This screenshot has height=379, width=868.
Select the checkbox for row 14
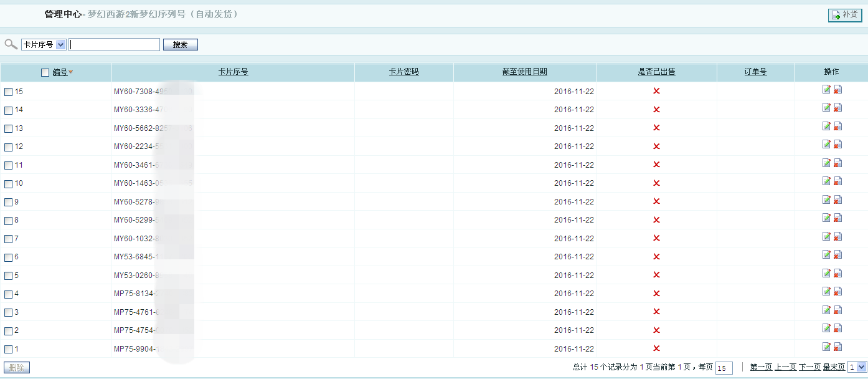point(8,110)
